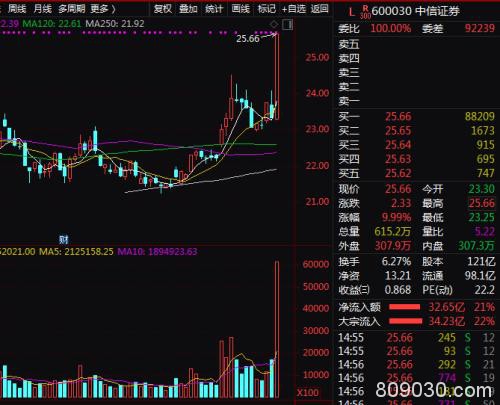Click the red L marker icon

coord(351,12)
